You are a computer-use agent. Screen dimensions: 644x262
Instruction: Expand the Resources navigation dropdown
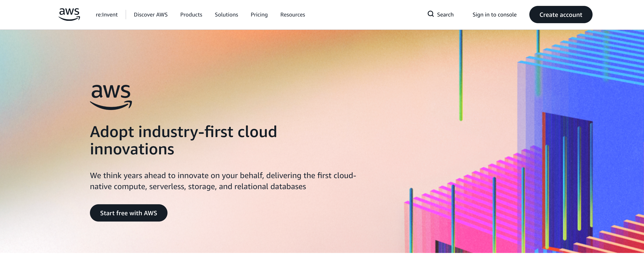coord(293,15)
